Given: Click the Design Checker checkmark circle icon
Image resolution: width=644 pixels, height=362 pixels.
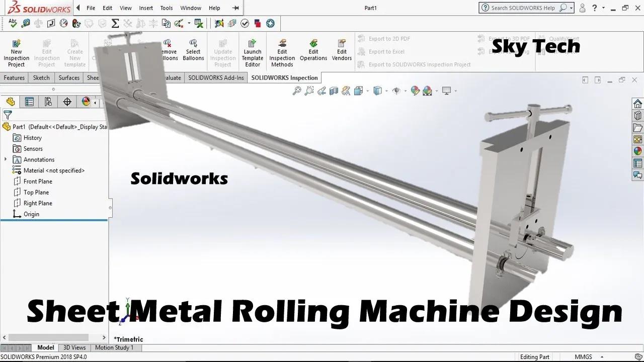Looking at the screenshot, I should coord(245,23).
